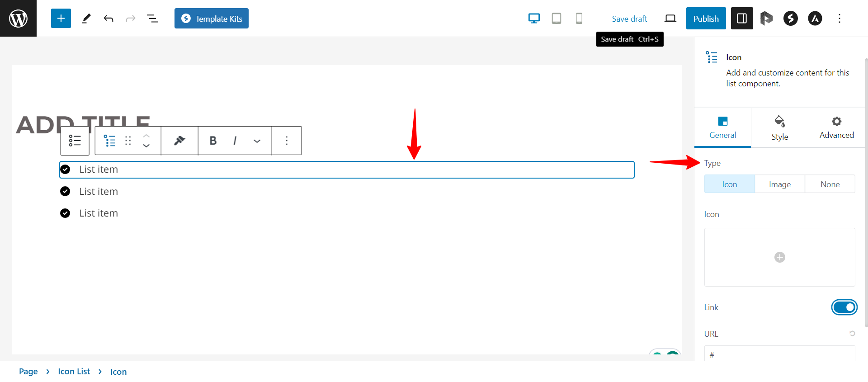Image resolution: width=868 pixels, height=382 pixels.
Task: Click the Undo arrow
Action: [x=108, y=19]
